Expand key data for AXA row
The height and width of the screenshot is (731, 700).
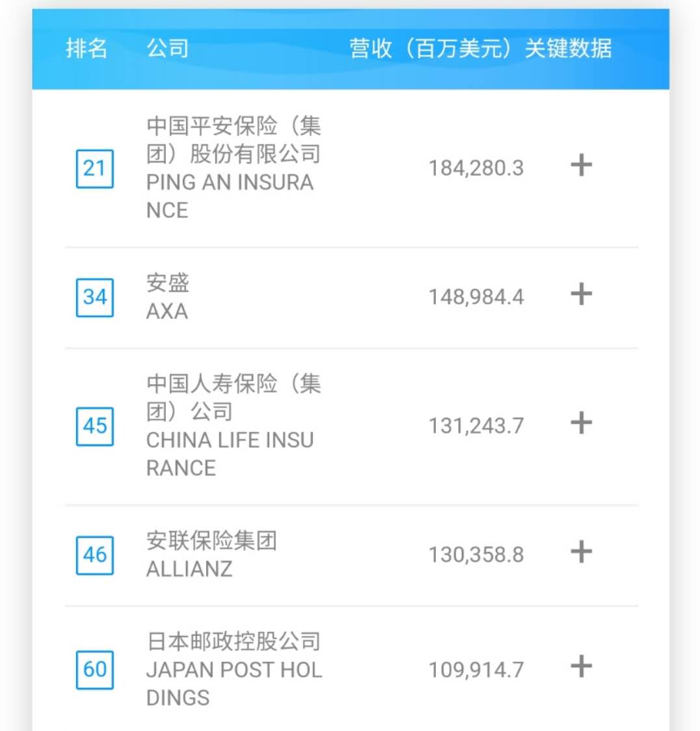click(x=581, y=294)
